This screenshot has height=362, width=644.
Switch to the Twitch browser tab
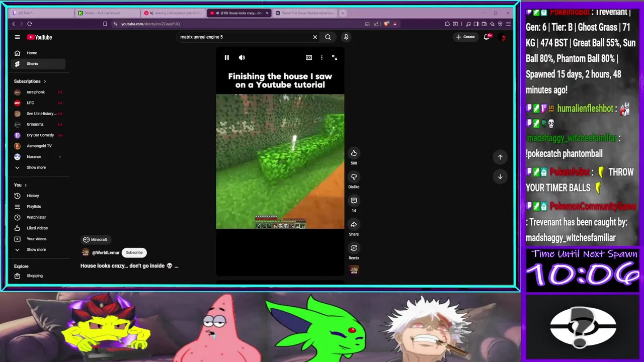[x=40, y=13]
